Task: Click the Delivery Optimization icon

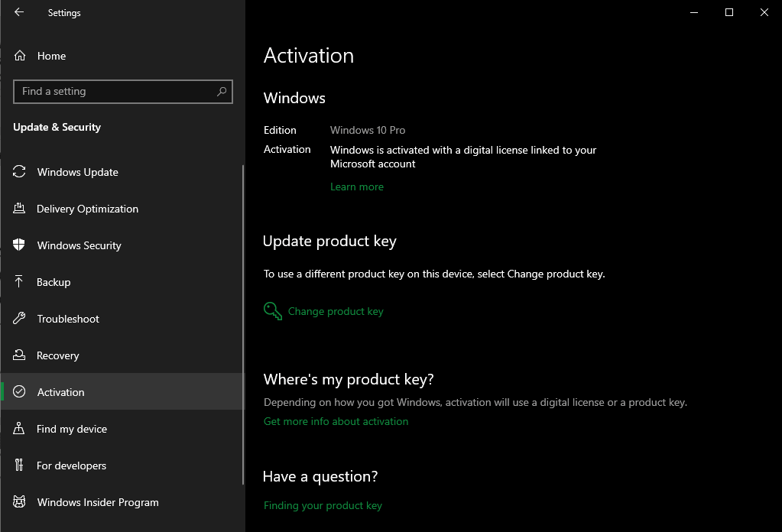Action: tap(19, 209)
